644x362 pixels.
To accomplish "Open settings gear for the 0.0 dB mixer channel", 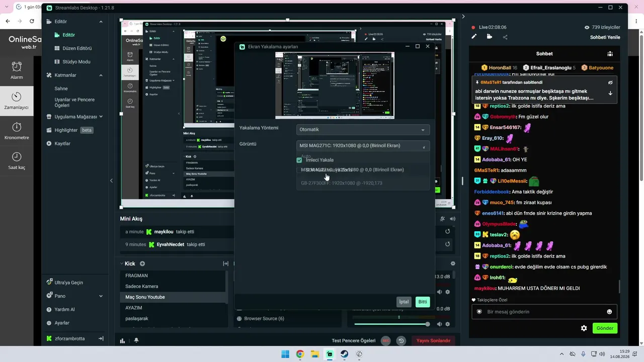I will pos(448,324).
